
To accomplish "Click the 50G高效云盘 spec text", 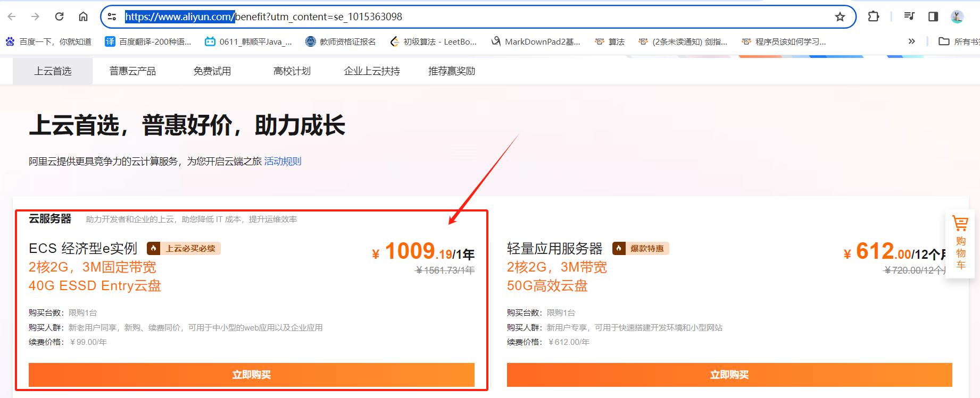I will coord(547,285).
